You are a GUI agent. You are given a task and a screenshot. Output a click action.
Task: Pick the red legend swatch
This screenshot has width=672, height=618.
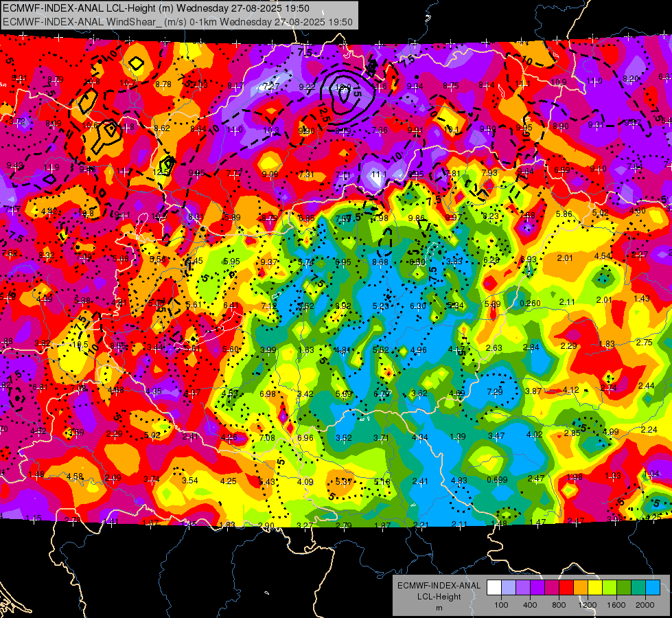tap(566, 588)
